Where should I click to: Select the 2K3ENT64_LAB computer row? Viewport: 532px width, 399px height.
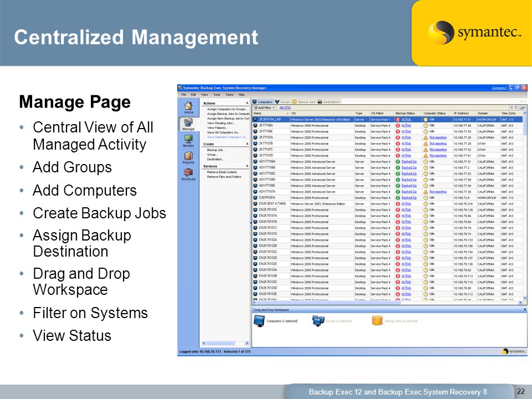pyautogui.click(x=387, y=120)
